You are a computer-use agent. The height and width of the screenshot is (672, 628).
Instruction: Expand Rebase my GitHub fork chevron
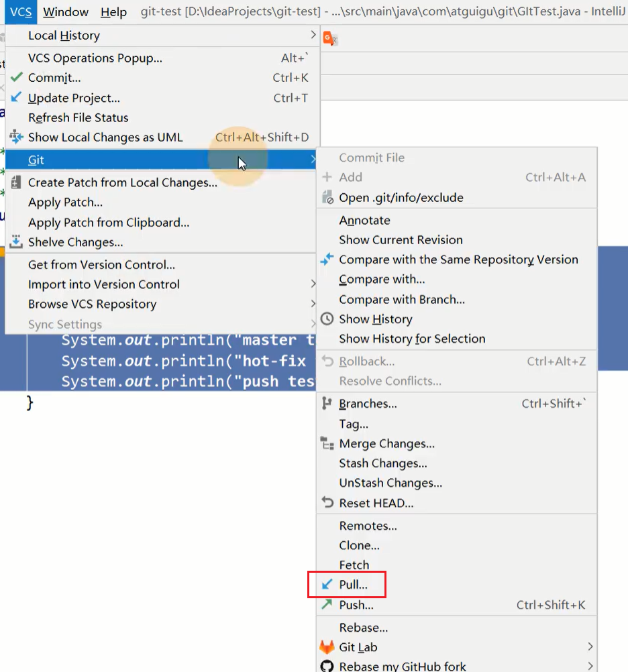pos(590,666)
